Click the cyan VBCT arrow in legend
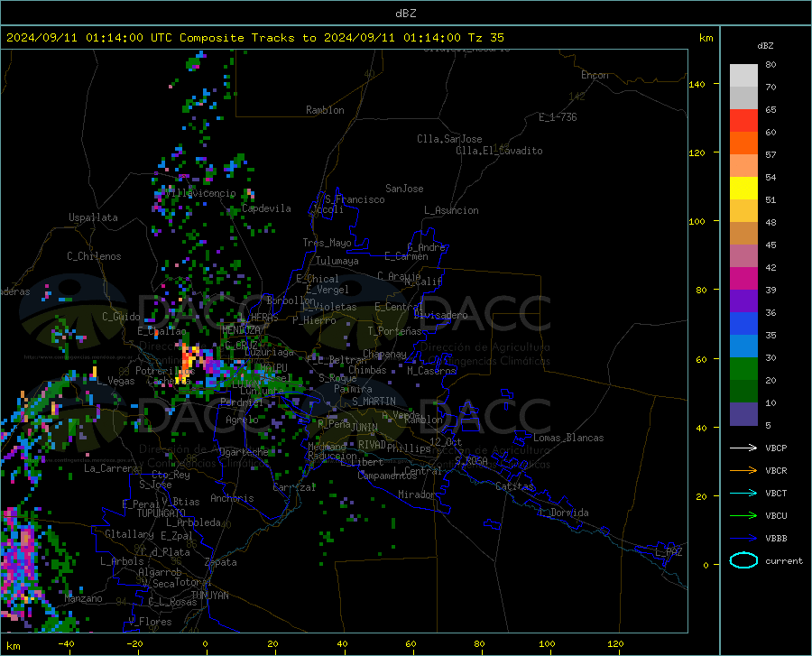This screenshot has height=656, width=812. point(743,493)
